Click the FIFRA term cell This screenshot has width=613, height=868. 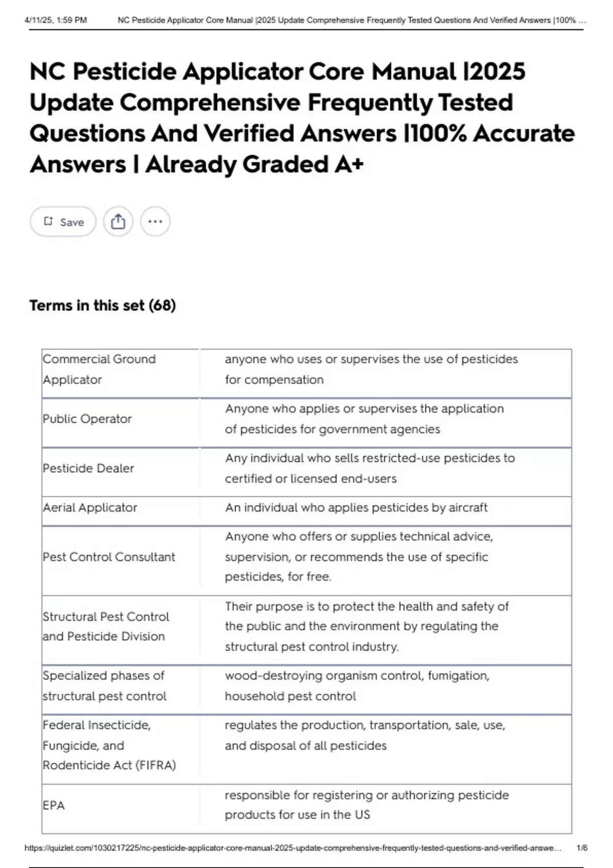[109, 745]
